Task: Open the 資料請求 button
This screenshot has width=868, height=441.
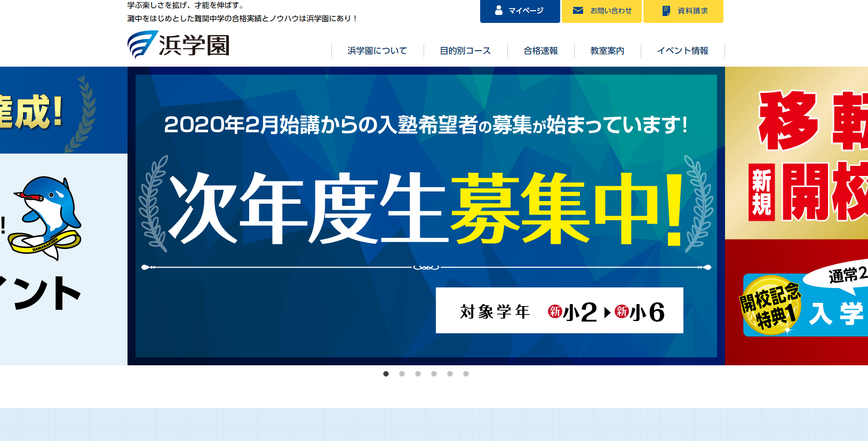Action: point(683,11)
